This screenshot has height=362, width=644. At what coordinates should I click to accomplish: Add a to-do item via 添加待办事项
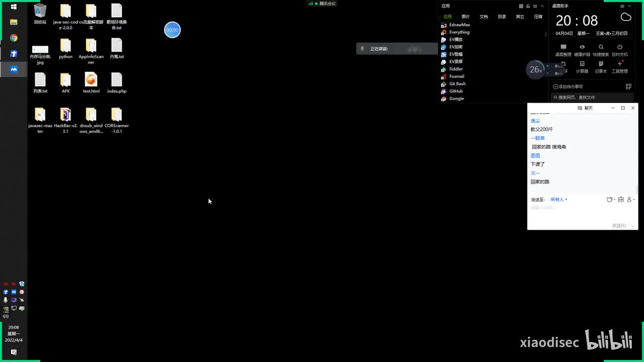click(568, 86)
